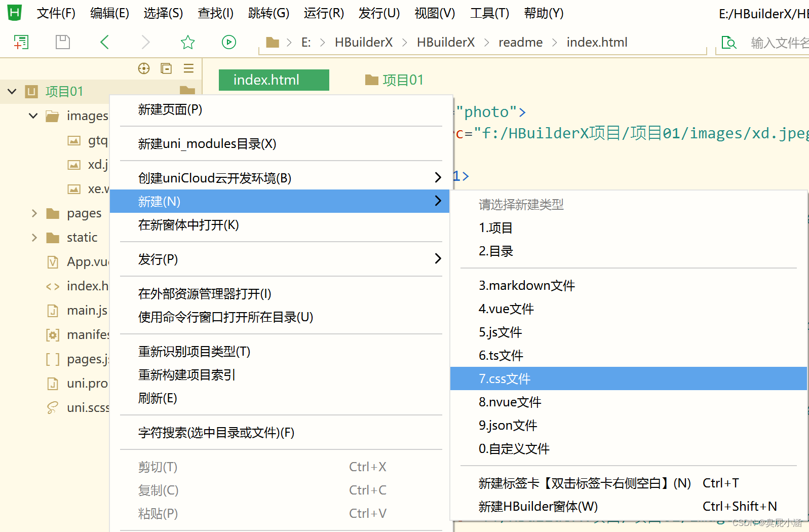Screen dimensions: 809x532
Task: Collapse the 项目01 project tree node
Action: (x=12, y=92)
